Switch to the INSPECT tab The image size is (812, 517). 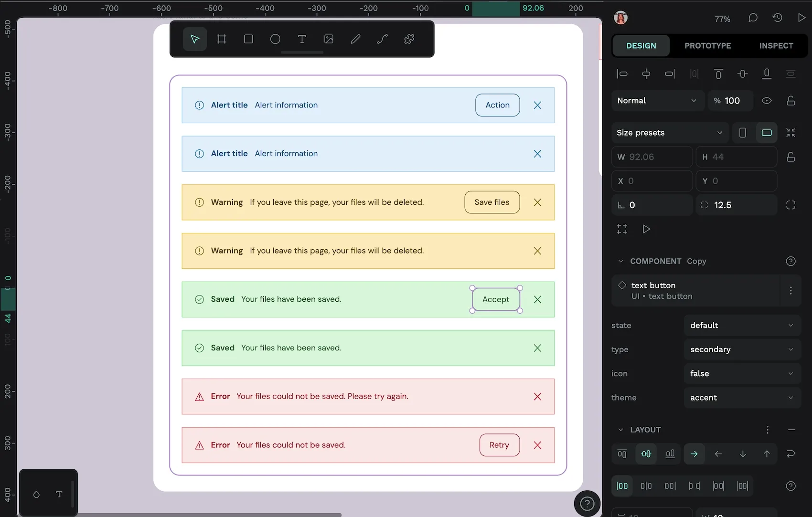776,46
